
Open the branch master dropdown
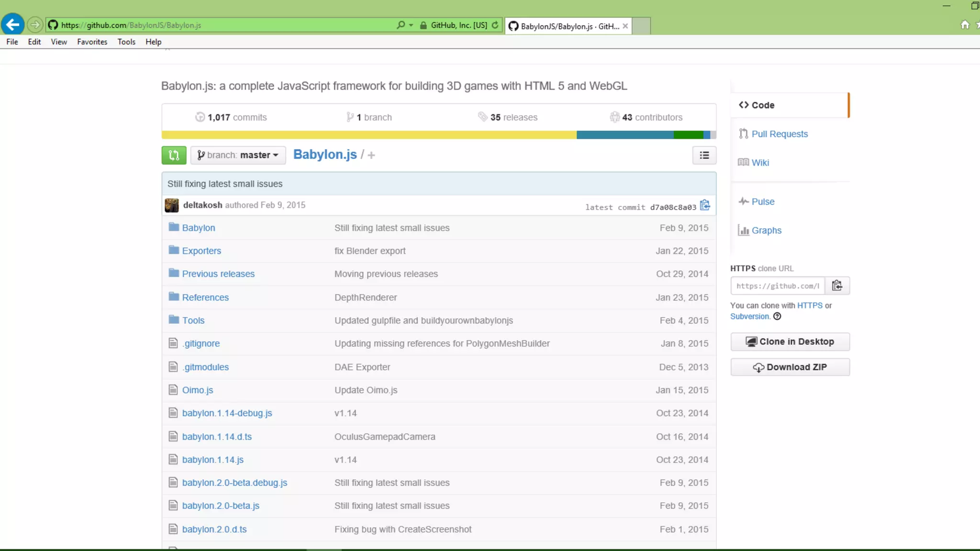point(238,155)
